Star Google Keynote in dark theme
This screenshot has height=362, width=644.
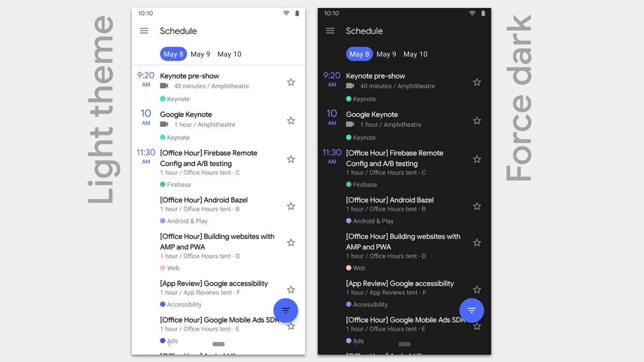[477, 121]
